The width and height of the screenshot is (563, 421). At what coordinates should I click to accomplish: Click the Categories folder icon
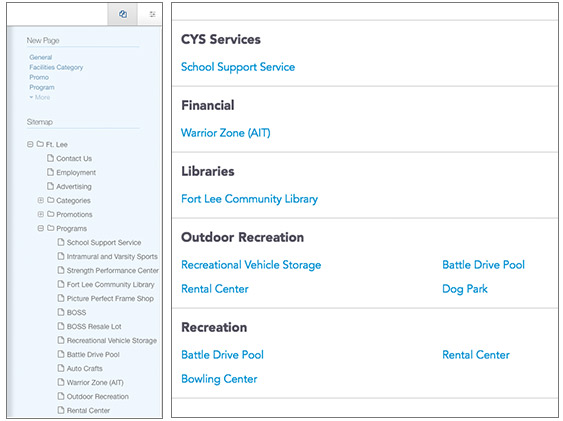point(51,200)
